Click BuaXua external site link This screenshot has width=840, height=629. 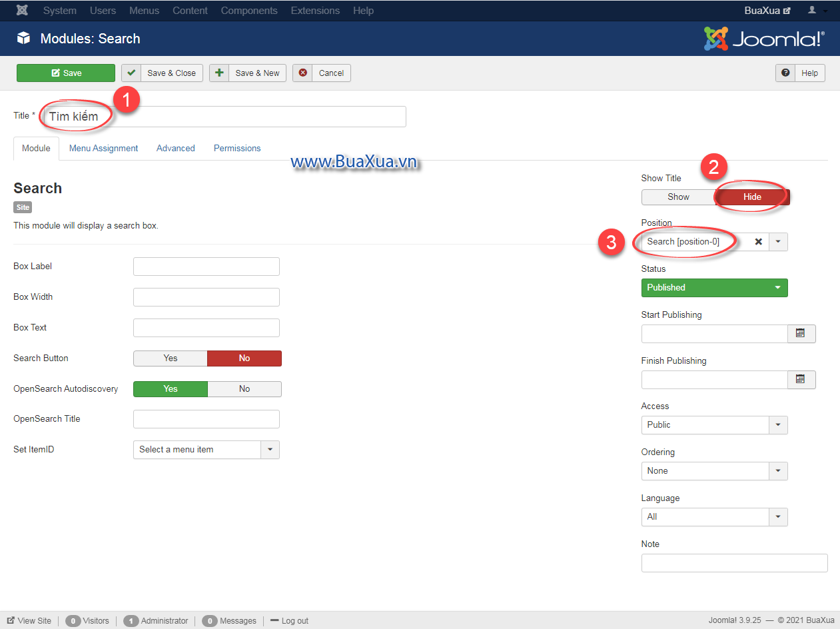click(767, 11)
